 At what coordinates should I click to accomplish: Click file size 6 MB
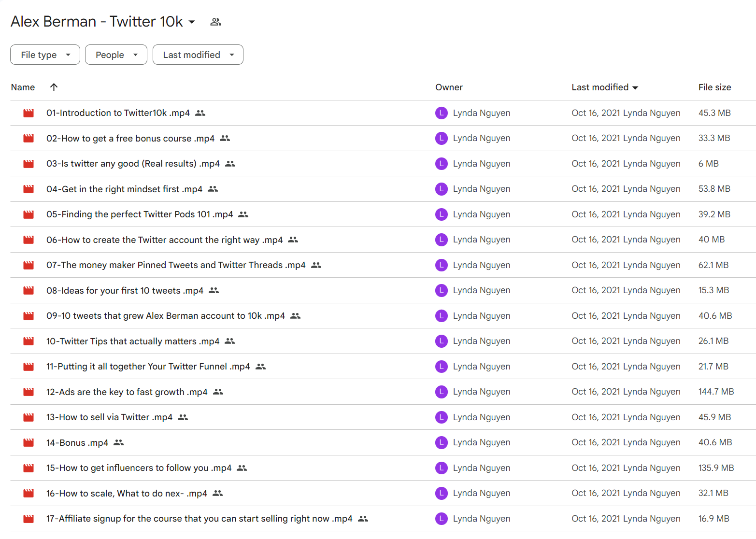click(x=708, y=164)
